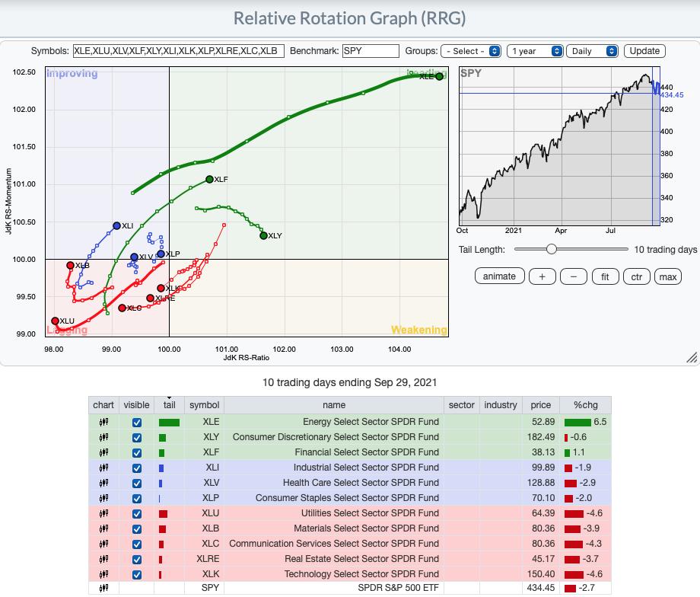Screen dimensions: 700x597
Task: Open the candlestick chart icon for XLE
Action: (x=103, y=422)
